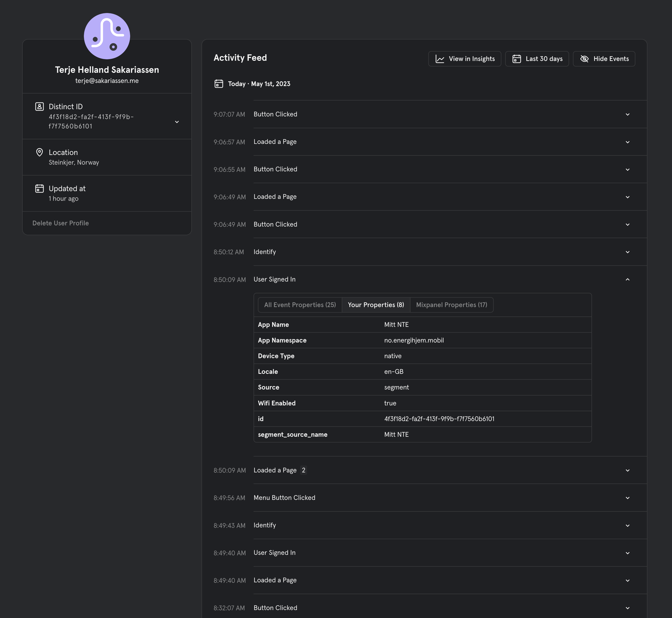The height and width of the screenshot is (618, 672).
Task: Click the App Namespace property label
Action: tap(282, 340)
